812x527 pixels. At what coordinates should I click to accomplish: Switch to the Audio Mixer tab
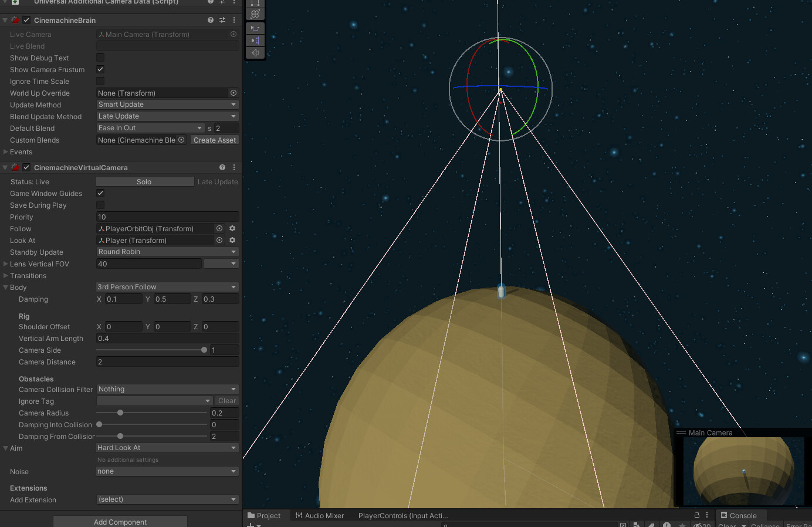[x=320, y=515]
